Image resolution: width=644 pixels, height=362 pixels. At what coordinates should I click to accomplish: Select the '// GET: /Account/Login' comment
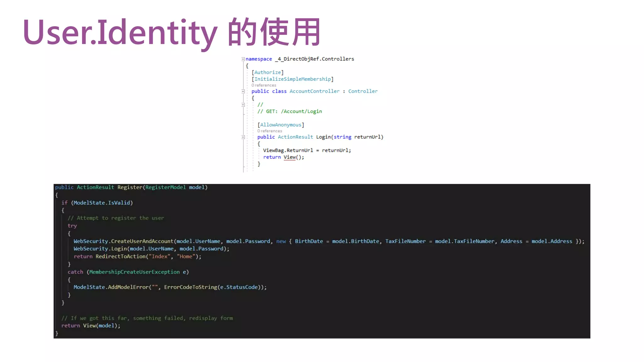click(x=290, y=111)
